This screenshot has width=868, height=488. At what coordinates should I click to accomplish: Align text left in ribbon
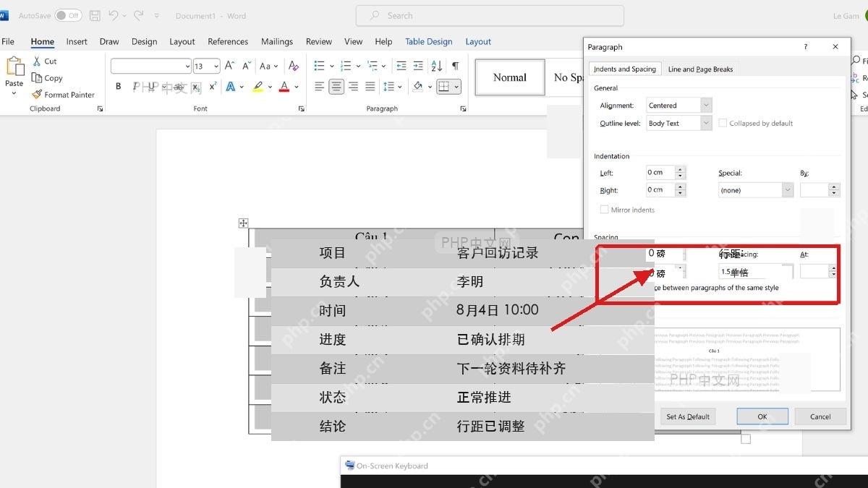(x=319, y=87)
